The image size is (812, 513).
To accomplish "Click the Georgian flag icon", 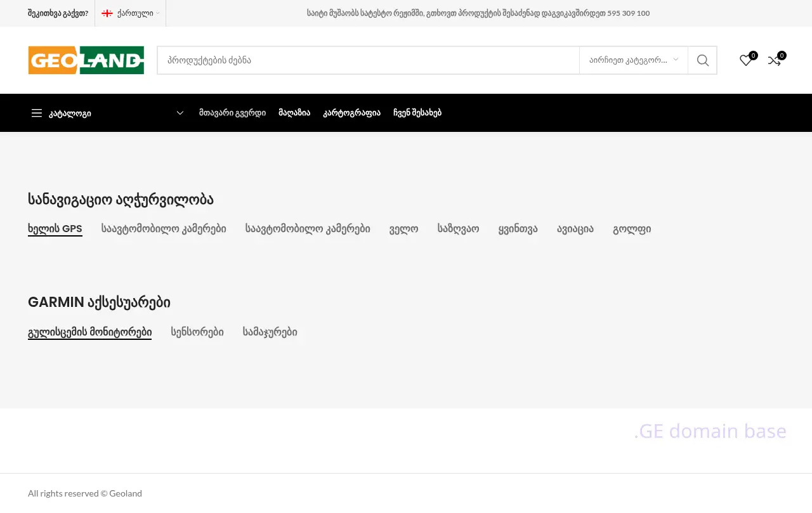I will (107, 13).
